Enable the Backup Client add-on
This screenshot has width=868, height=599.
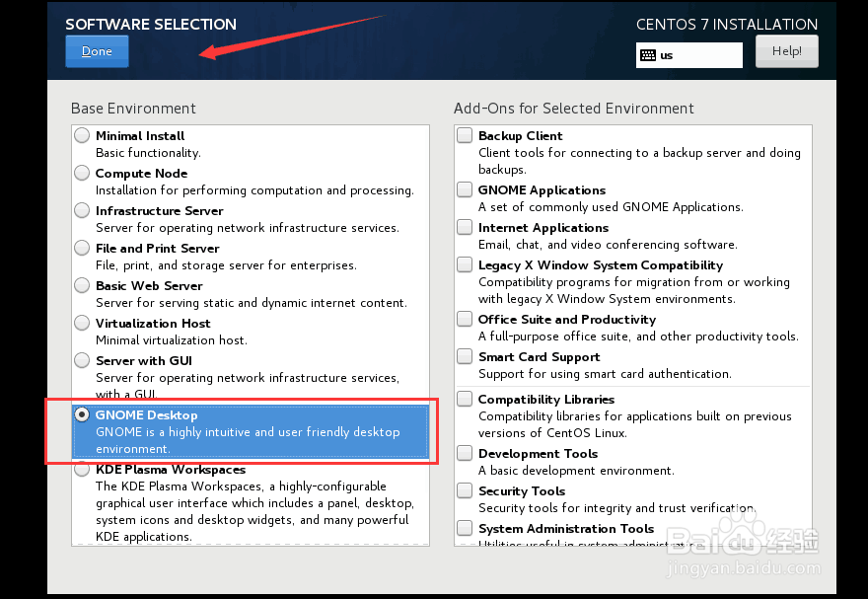pos(465,136)
